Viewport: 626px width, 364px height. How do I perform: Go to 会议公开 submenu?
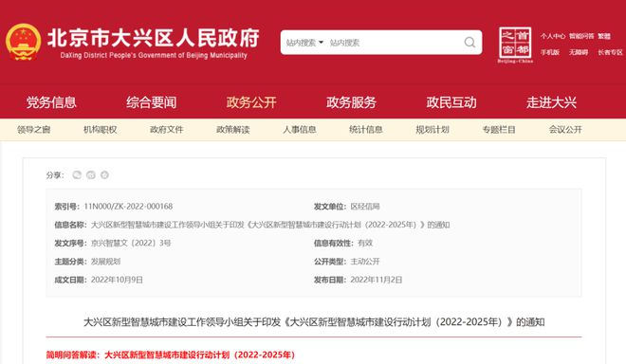coord(565,129)
